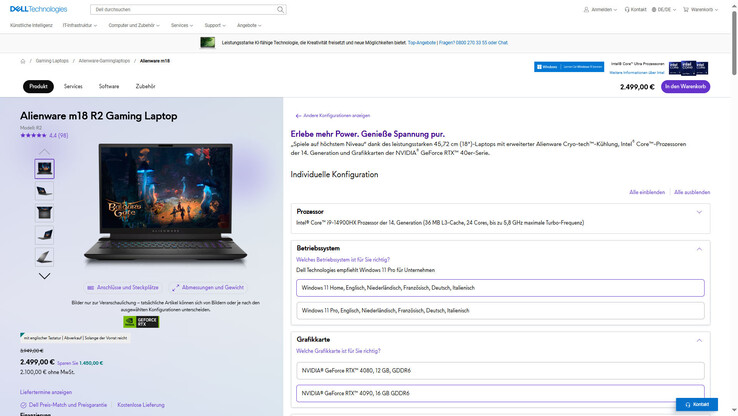Click the Kontakt header link
The image size is (738, 416).
(635, 9)
